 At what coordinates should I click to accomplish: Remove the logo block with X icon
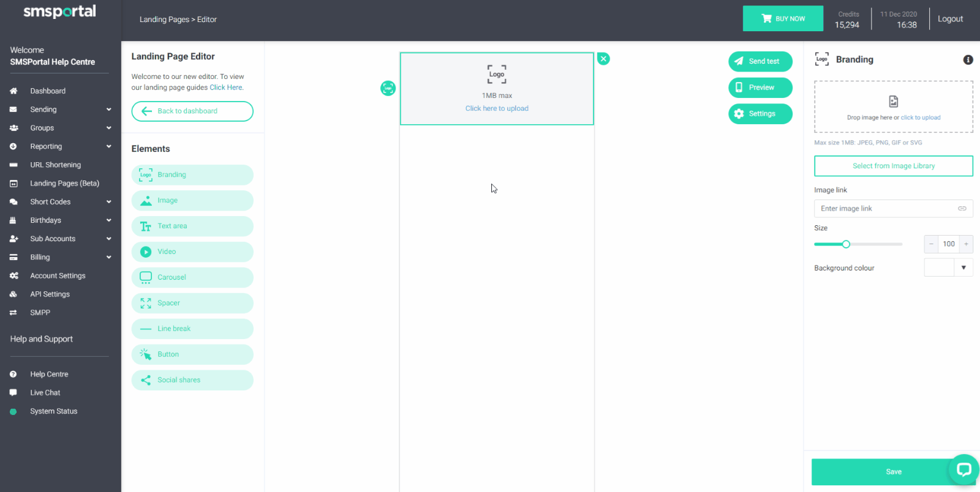pyautogui.click(x=603, y=59)
